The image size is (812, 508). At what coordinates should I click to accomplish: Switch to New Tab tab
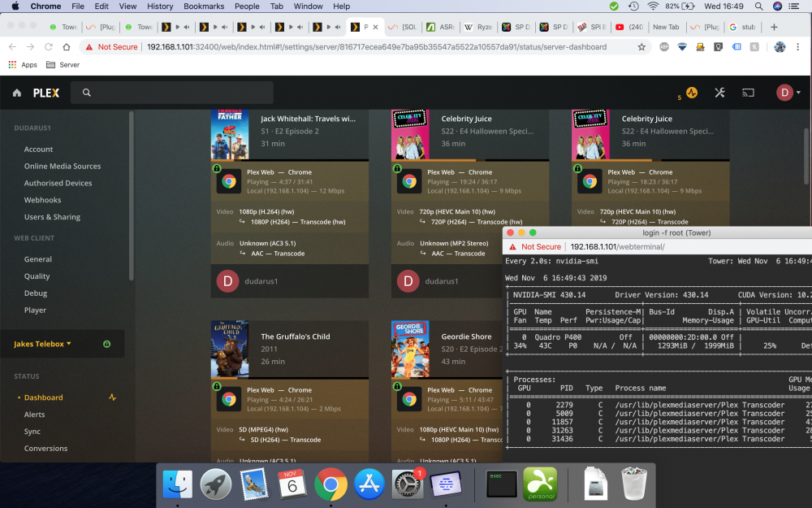click(666, 27)
